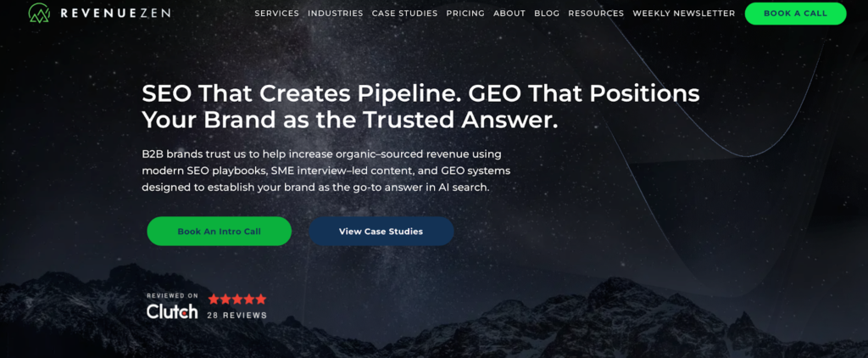This screenshot has width=868, height=358.
Task: Open the 28 Reviews link
Action: (x=237, y=316)
